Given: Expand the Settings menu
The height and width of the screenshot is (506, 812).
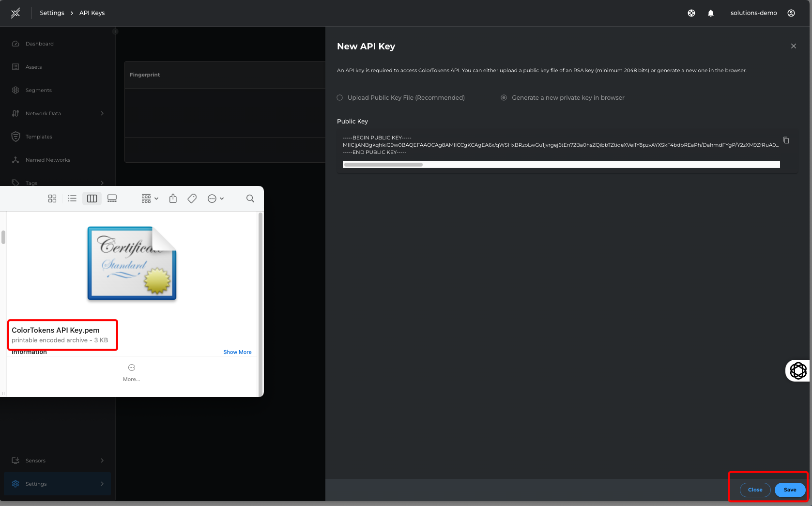Looking at the screenshot, I should coord(36,484).
